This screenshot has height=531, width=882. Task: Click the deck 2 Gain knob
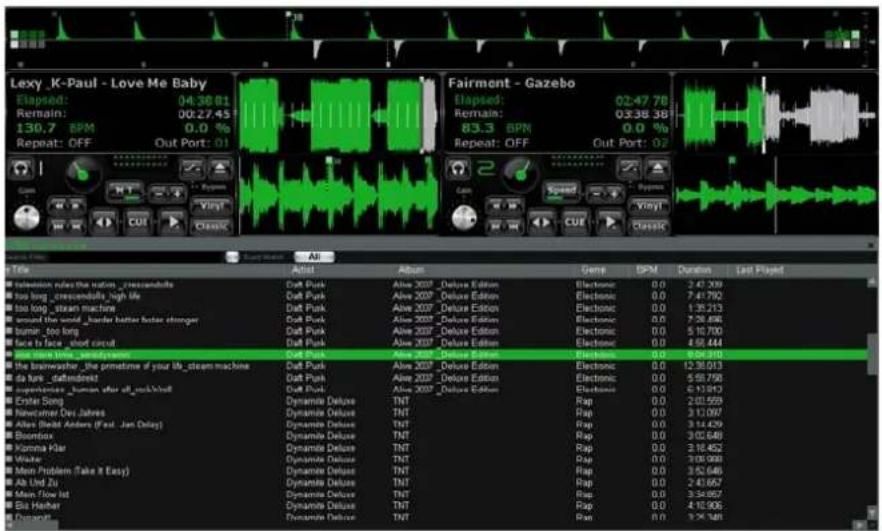click(x=464, y=218)
